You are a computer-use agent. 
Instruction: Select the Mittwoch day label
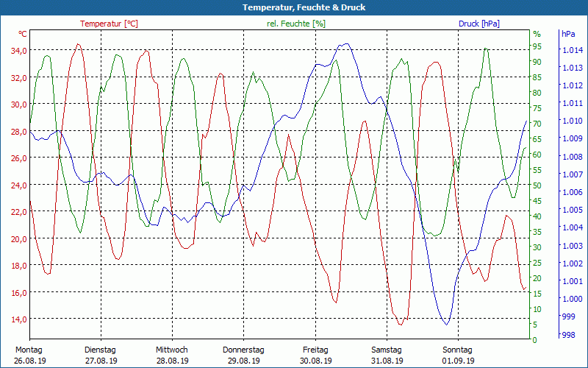tap(171, 350)
